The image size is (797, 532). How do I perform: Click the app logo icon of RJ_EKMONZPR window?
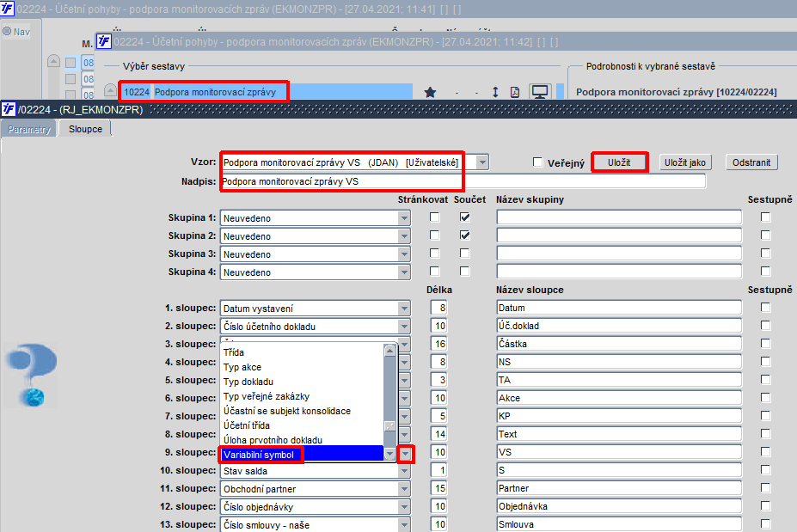tap(8, 109)
